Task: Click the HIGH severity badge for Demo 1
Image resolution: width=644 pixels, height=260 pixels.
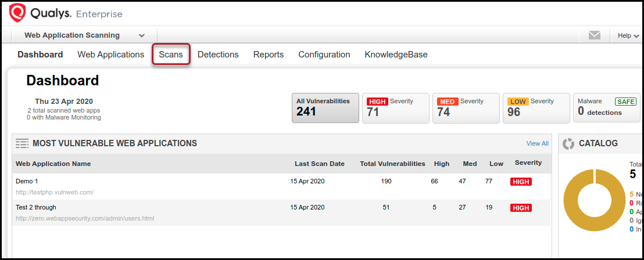Action: pyautogui.click(x=521, y=182)
